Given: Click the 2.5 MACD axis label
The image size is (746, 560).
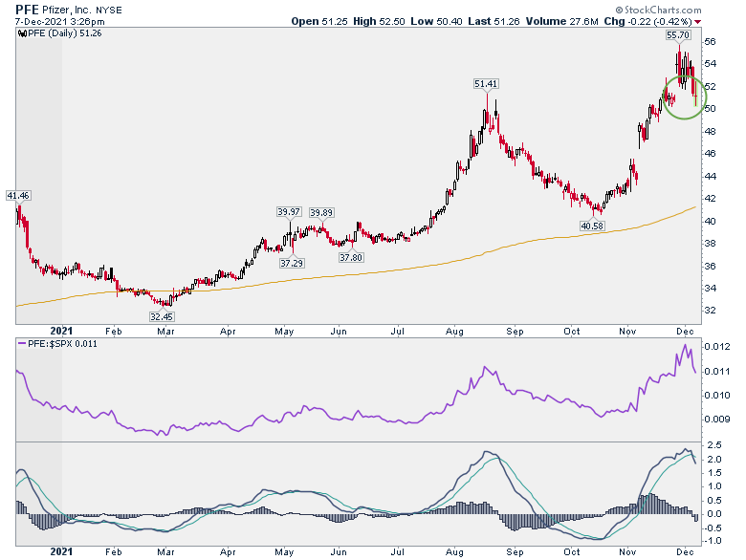Looking at the screenshot, I should [714, 445].
